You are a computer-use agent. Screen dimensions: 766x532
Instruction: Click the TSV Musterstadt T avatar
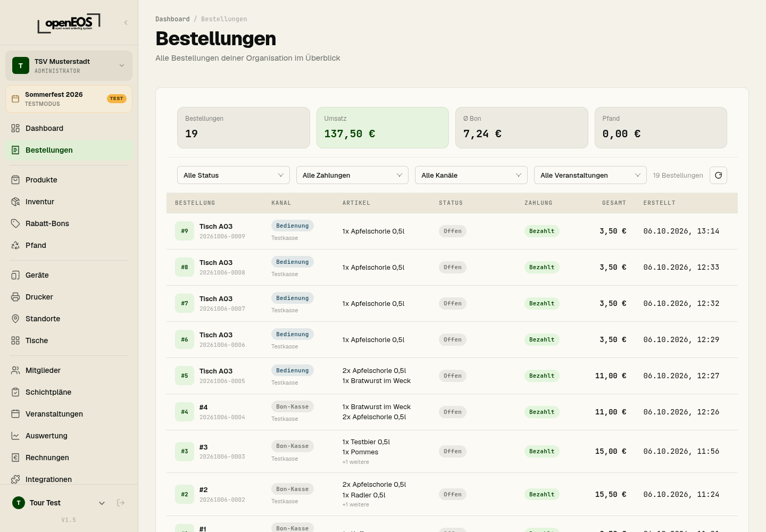pos(21,65)
